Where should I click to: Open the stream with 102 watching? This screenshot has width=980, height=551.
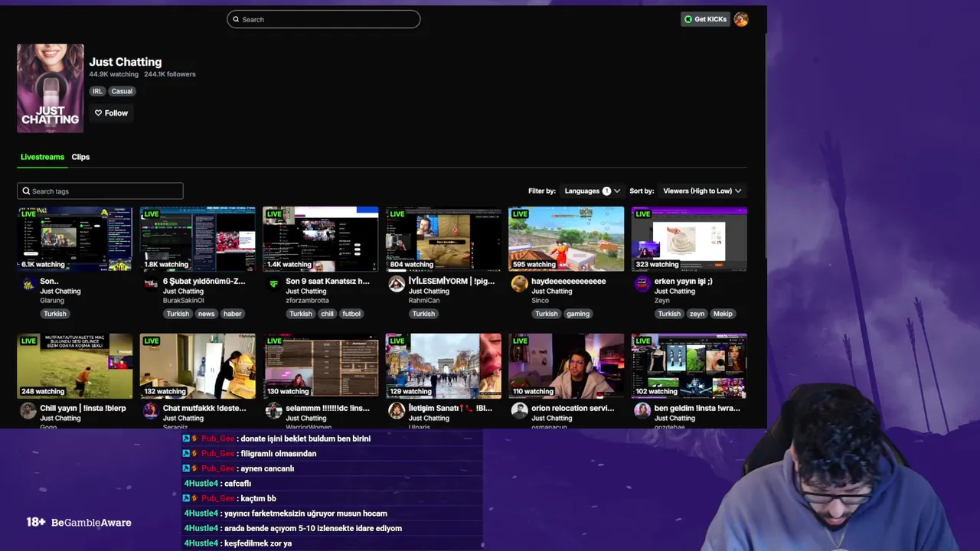coord(689,366)
